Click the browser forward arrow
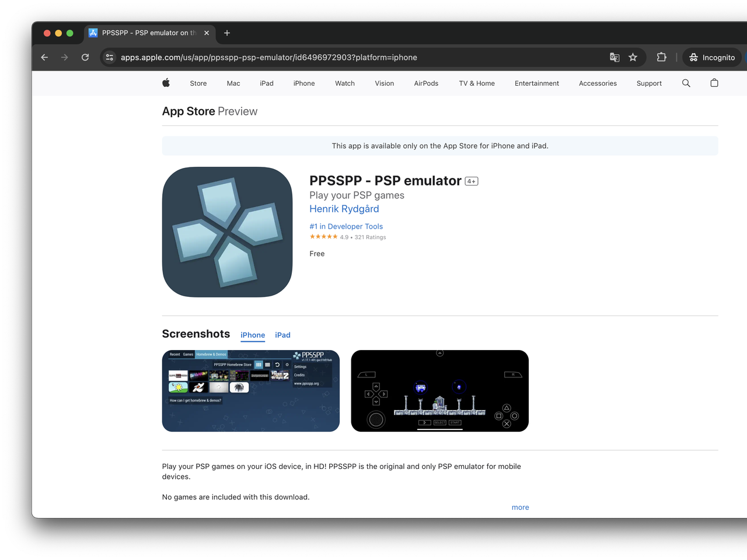This screenshot has width=747, height=560. [65, 57]
